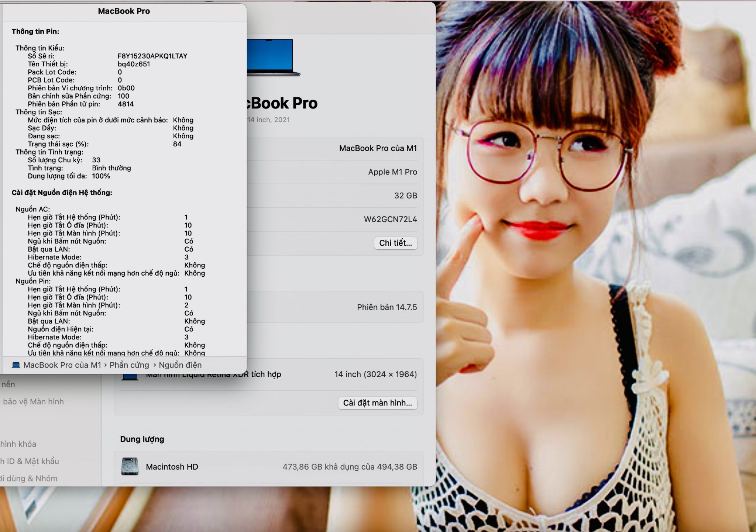
Task: Select 'MacBook Pro của M1' in path bar
Action: 62,365
